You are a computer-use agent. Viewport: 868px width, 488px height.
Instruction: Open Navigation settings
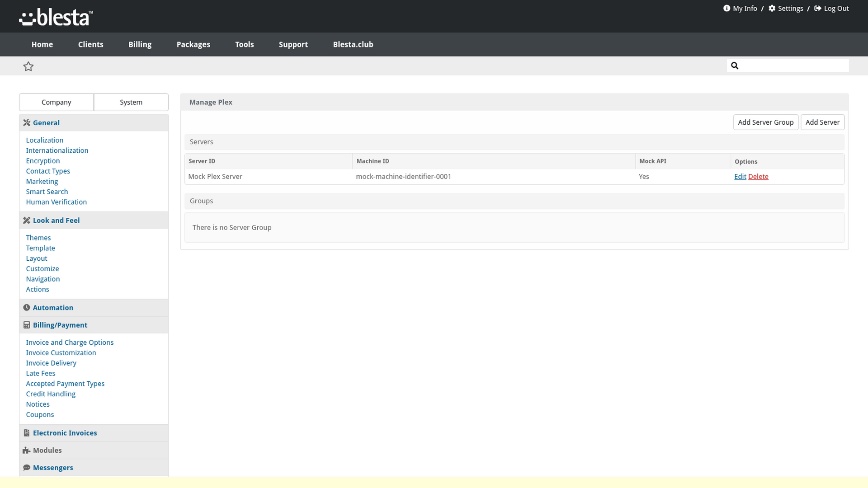point(43,279)
